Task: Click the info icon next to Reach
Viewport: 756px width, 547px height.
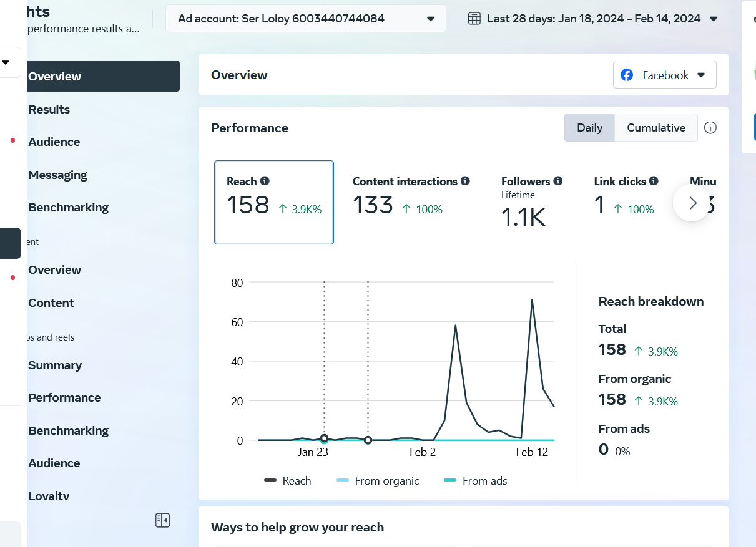Action: click(x=265, y=181)
